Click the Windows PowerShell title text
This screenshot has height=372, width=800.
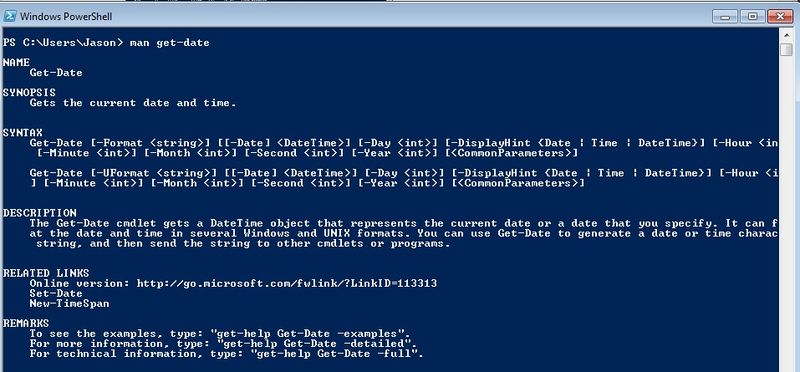click(66, 16)
